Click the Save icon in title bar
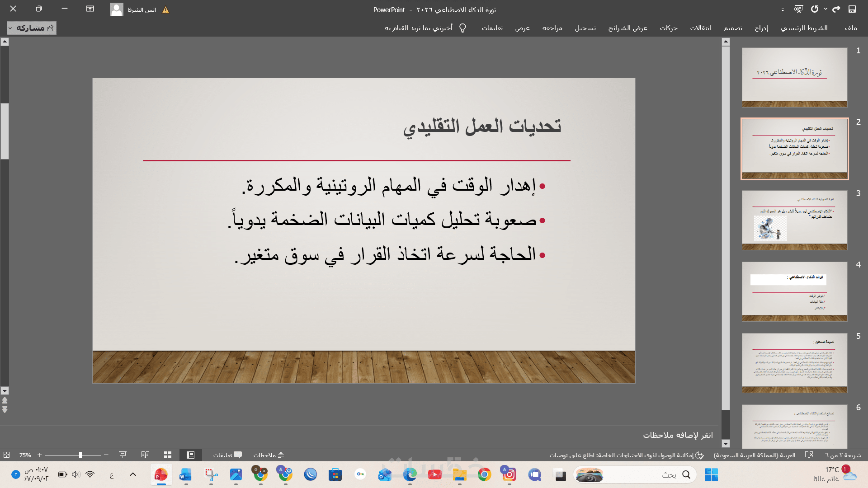 coord(852,9)
